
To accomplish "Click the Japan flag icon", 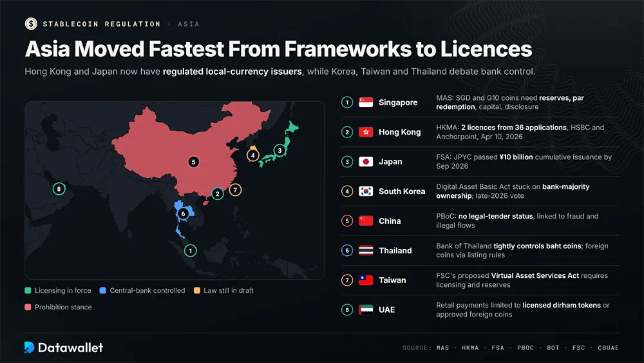I will click(366, 162).
